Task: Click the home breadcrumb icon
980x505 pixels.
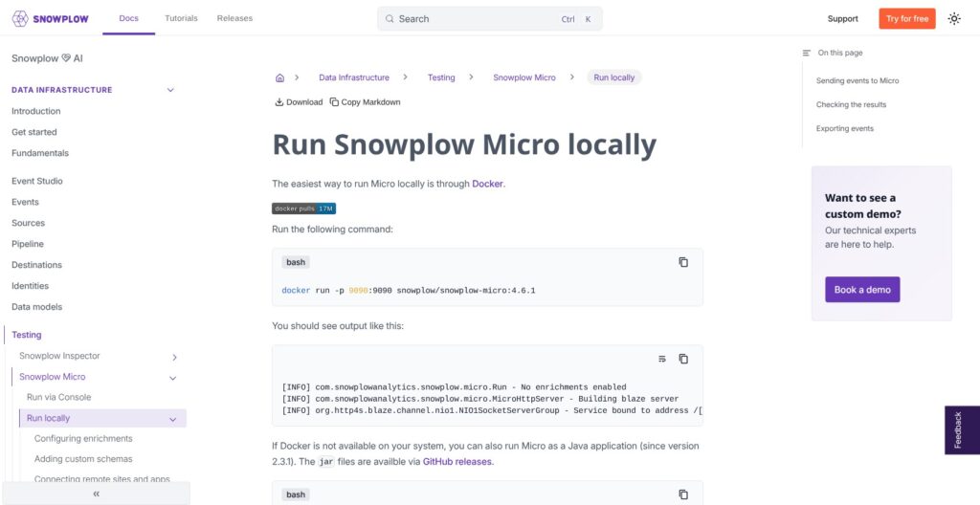Action: (280, 78)
